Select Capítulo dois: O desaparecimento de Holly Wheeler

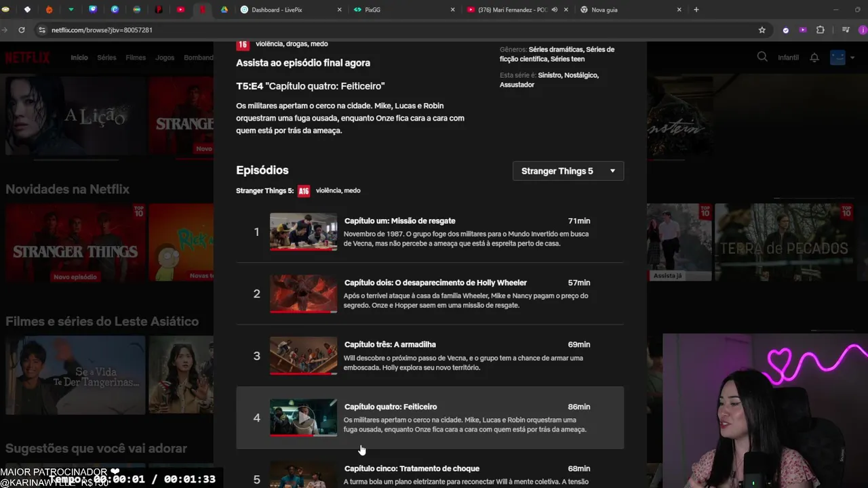coord(435,283)
